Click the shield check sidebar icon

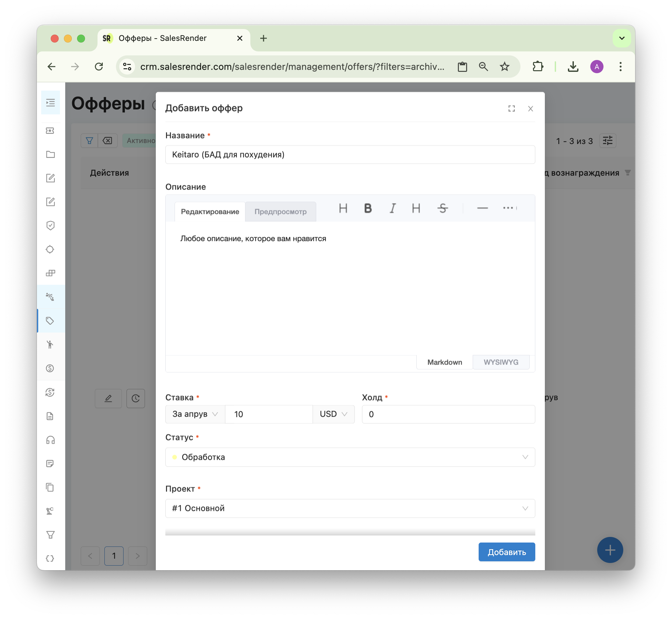tap(50, 226)
